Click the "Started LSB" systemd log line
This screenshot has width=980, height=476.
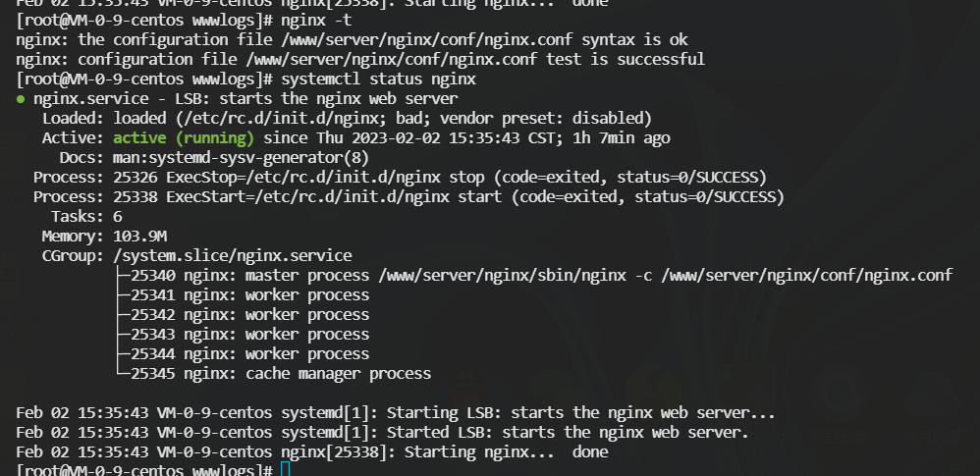(382, 432)
